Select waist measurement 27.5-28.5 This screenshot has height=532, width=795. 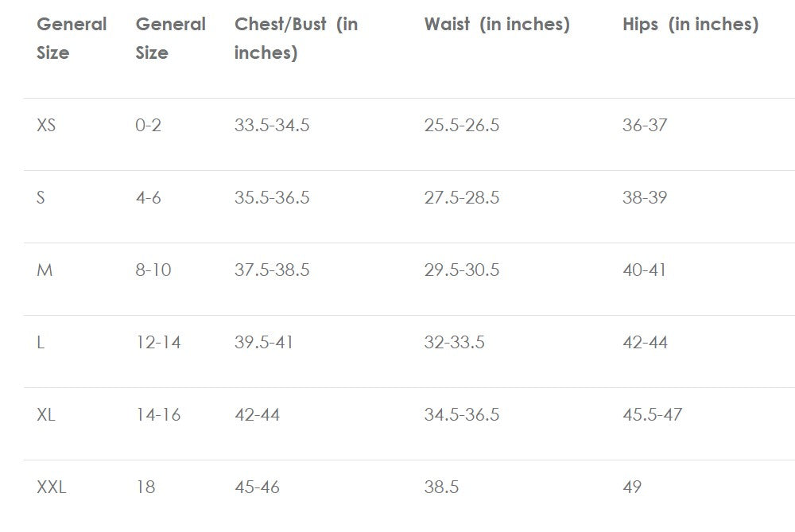(462, 197)
